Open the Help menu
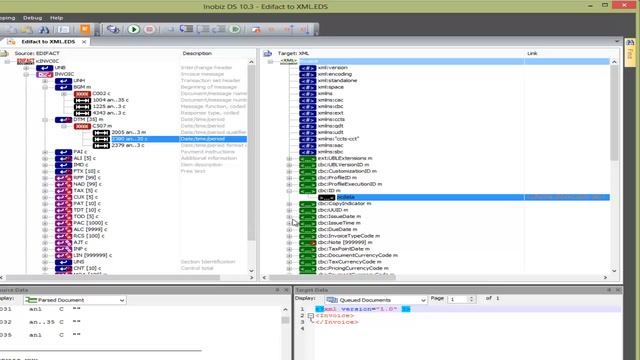The width and height of the screenshot is (640, 360). pos(56,18)
